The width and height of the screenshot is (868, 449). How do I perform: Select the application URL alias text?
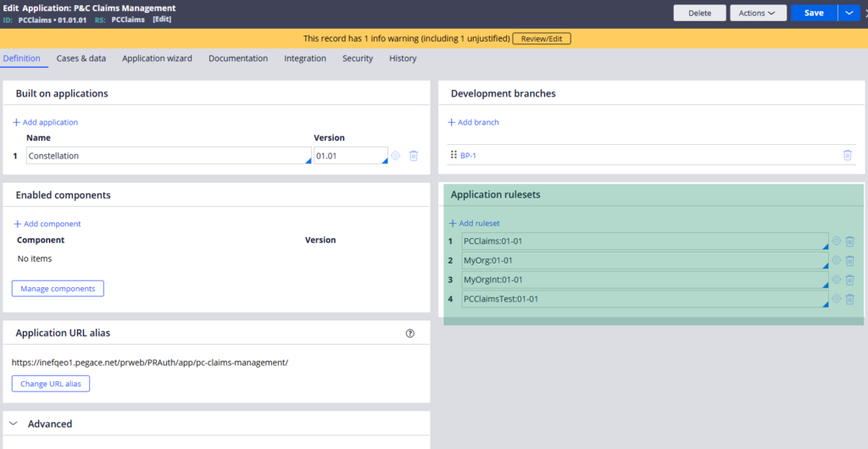coord(150,363)
